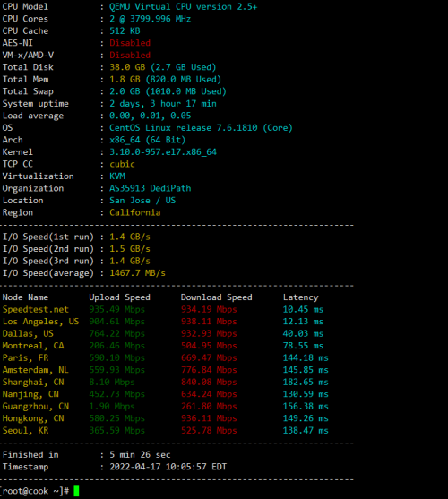Select the Amsterdam, NL node
This screenshot has height=499, width=448.
(35, 369)
